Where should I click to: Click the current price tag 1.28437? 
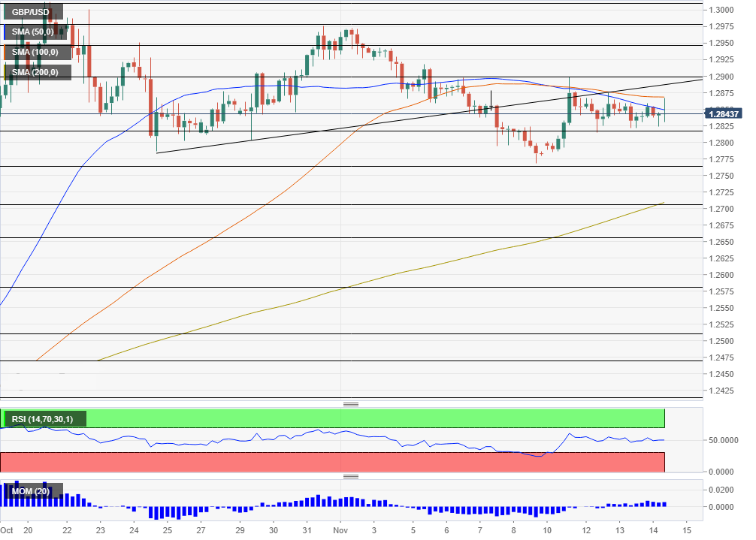[x=725, y=113]
